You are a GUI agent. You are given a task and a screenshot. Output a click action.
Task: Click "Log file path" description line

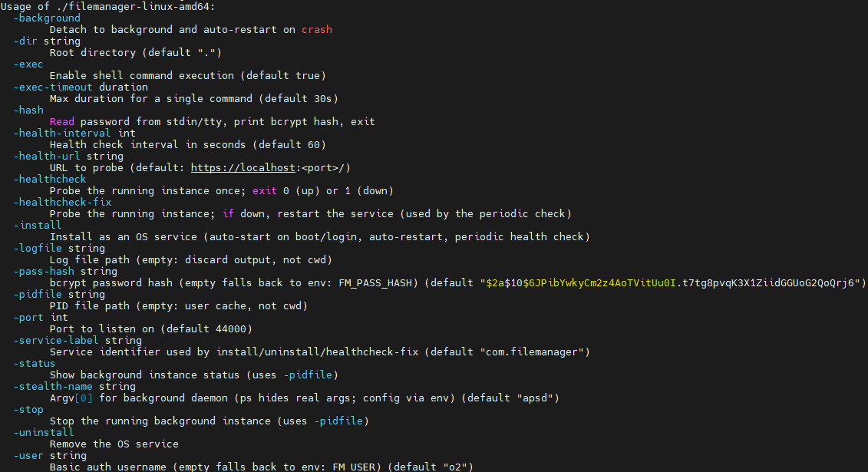tap(191, 259)
